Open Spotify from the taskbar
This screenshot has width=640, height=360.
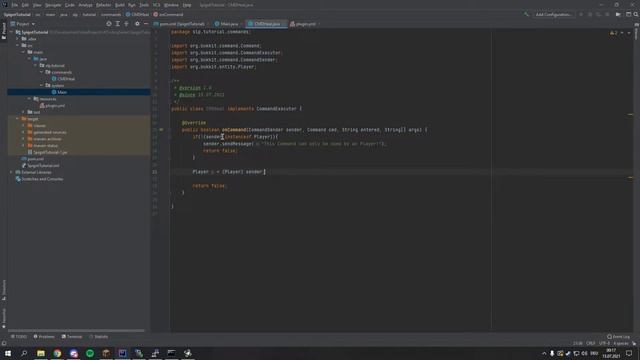90,353
